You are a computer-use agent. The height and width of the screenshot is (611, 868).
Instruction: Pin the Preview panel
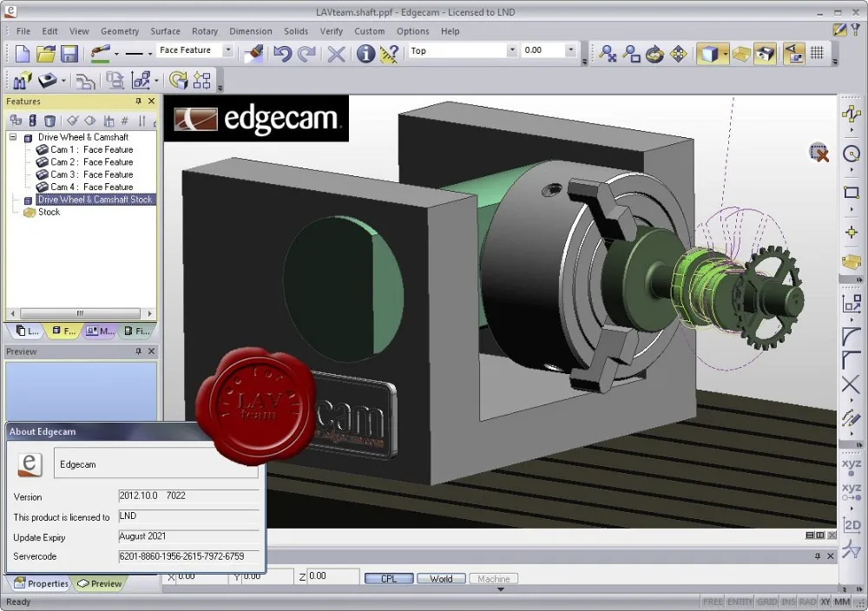coord(138,351)
